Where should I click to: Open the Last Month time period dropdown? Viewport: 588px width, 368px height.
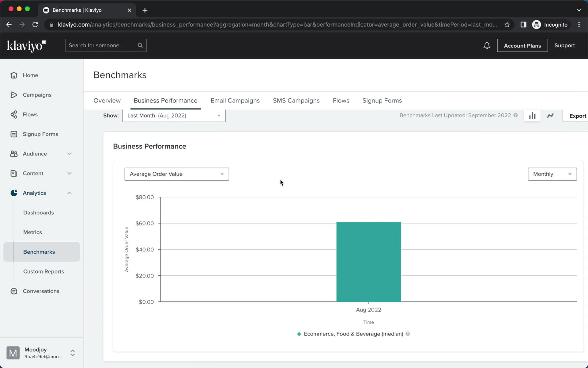pyautogui.click(x=174, y=116)
